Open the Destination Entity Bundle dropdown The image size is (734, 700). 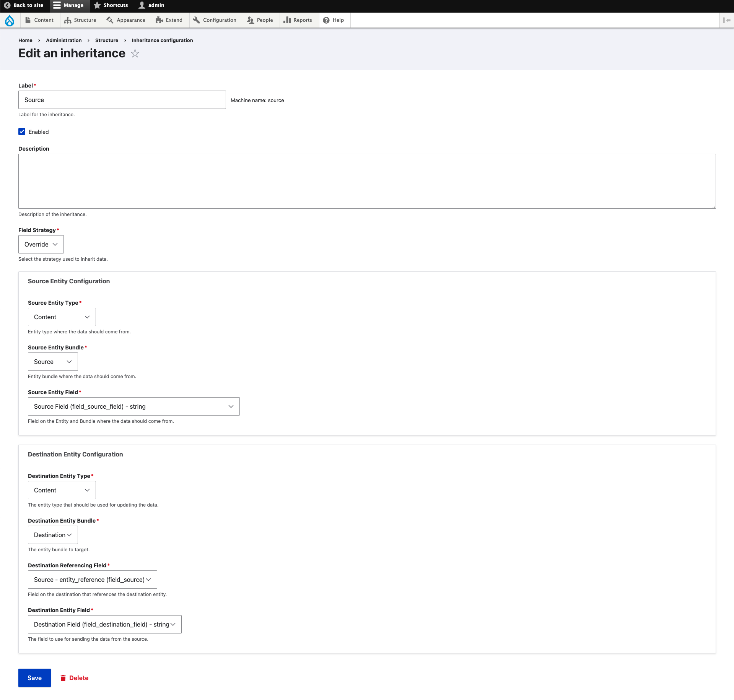coord(53,535)
